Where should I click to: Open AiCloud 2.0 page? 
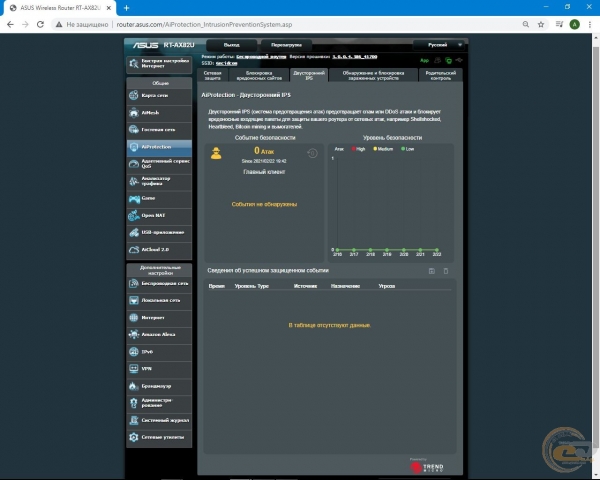(159, 250)
